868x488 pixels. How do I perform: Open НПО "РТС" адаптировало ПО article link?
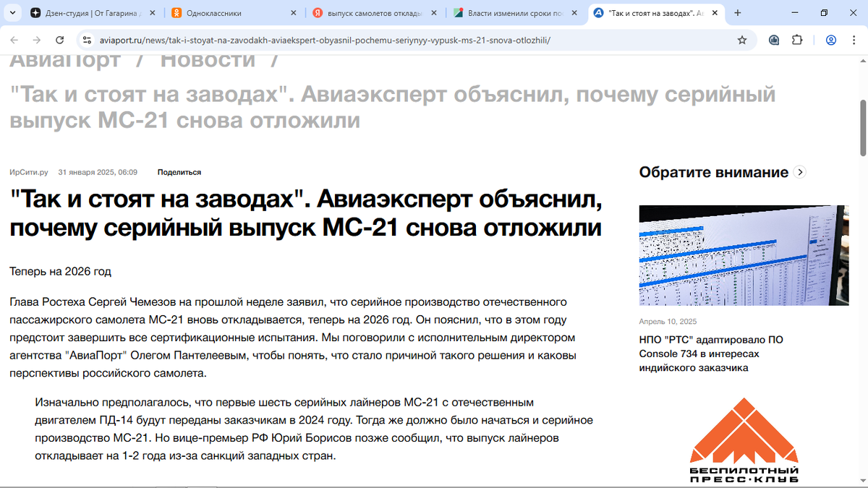pos(711,354)
